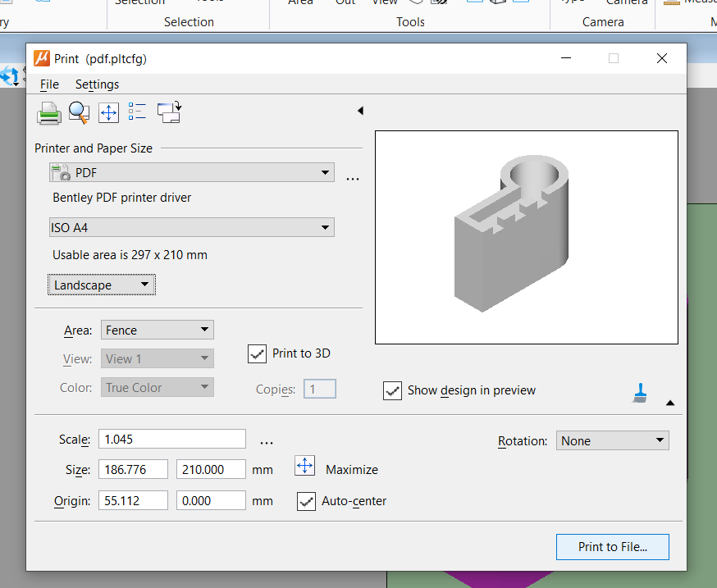Click the copy-to-clipboard toolbar icon
Viewport: 717px width, 588px height.
click(168, 113)
